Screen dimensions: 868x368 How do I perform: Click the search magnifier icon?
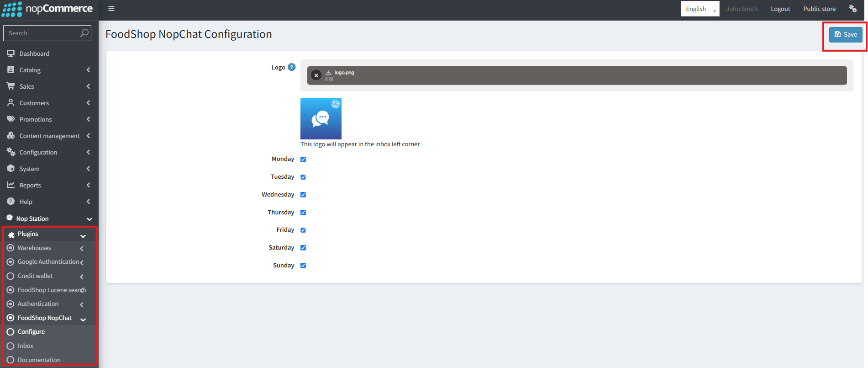click(x=84, y=33)
